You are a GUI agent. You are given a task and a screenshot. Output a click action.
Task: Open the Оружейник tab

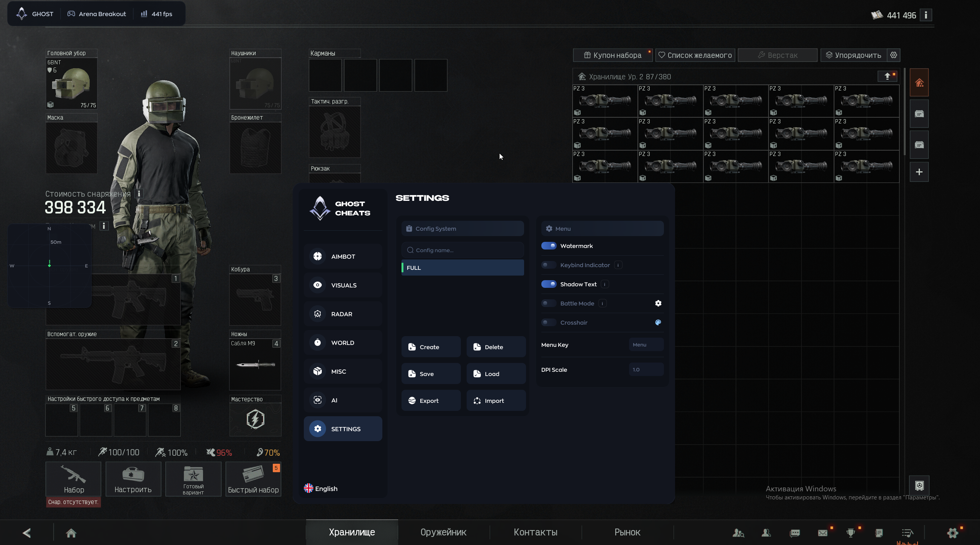click(x=444, y=532)
